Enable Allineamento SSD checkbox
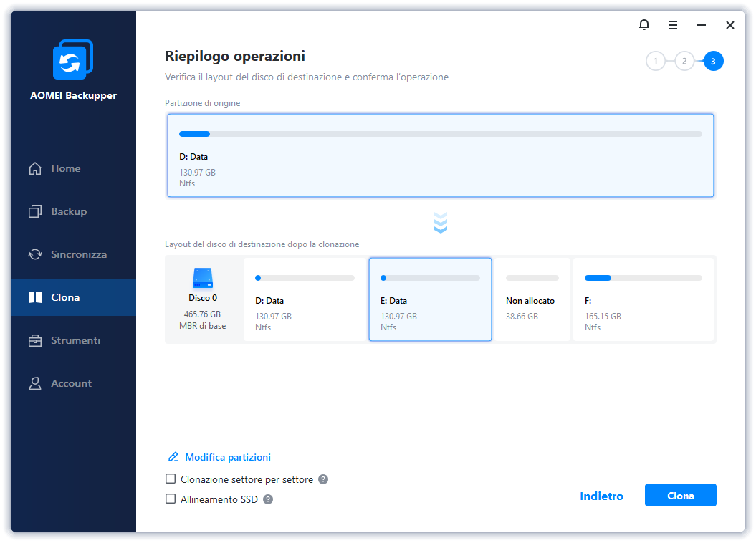The height and width of the screenshot is (543, 756). point(171,499)
